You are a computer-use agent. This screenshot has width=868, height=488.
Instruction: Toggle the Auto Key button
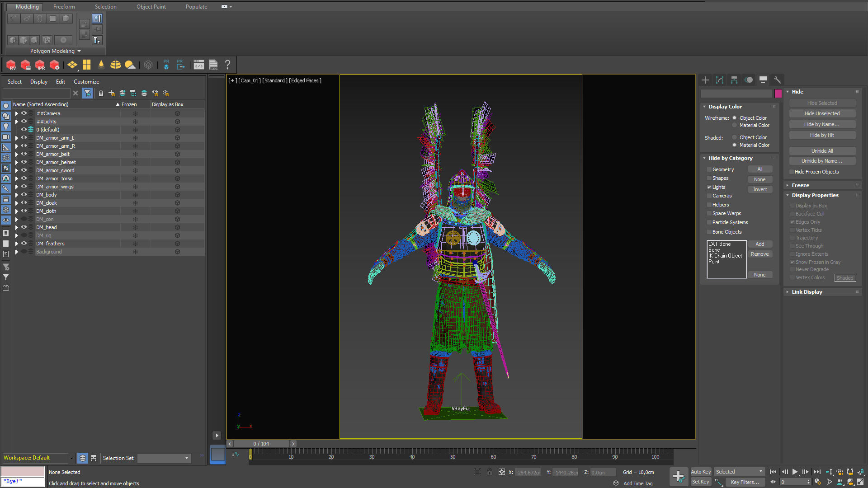point(701,472)
